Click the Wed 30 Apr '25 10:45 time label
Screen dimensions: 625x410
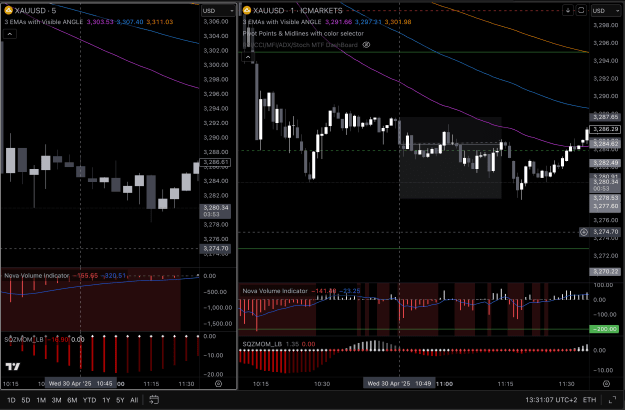(x=81, y=383)
